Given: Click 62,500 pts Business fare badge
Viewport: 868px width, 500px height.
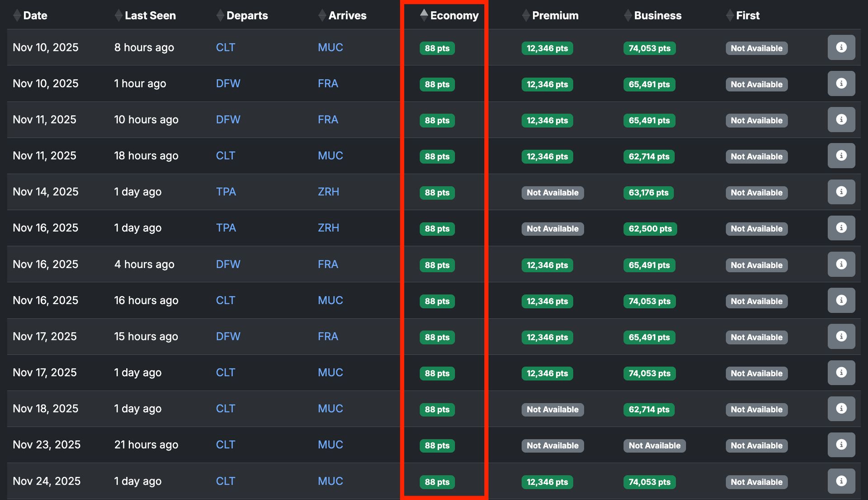Looking at the screenshot, I should (650, 229).
